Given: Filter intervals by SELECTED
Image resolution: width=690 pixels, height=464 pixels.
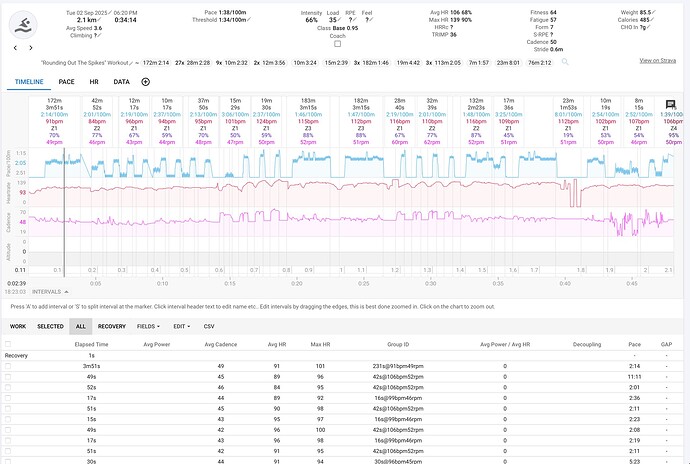Looking at the screenshot, I should [x=50, y=327].
